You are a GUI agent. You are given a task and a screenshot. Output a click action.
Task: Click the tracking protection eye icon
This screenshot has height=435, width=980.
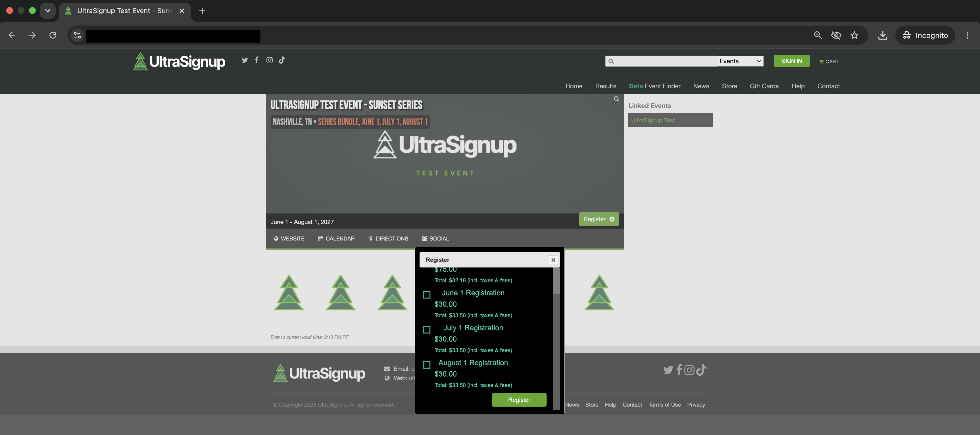(x=836, y=35)
